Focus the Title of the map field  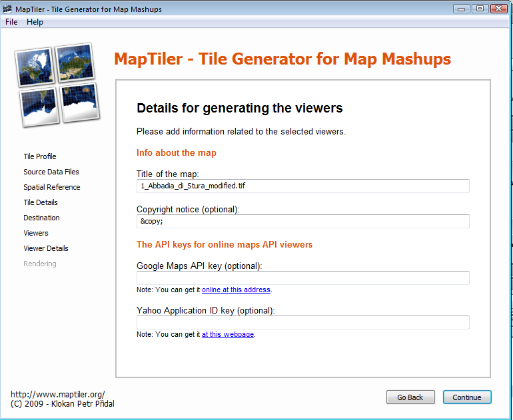tap(303, 186)
